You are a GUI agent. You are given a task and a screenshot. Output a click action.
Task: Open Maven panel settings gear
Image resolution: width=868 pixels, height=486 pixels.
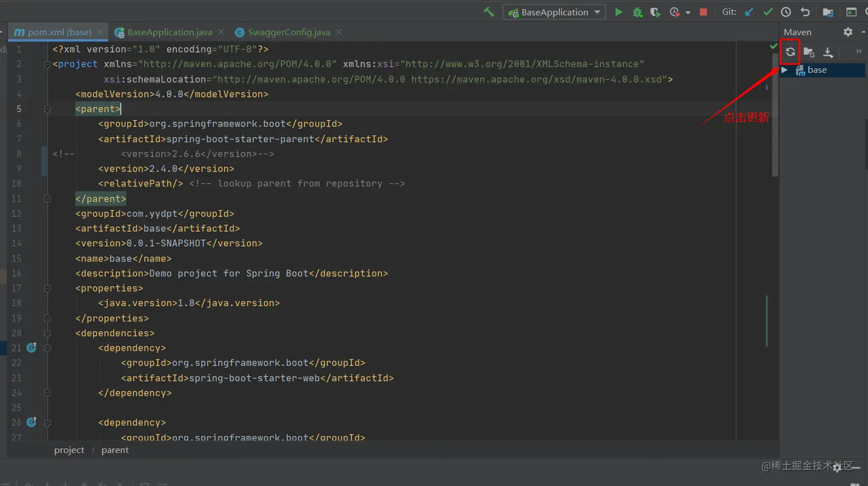click(x=848, y=32)
